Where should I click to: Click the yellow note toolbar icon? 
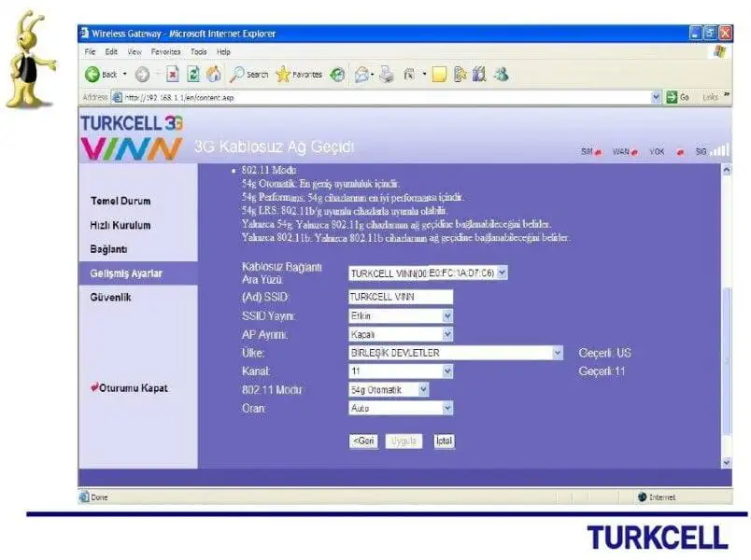(439, 75)
